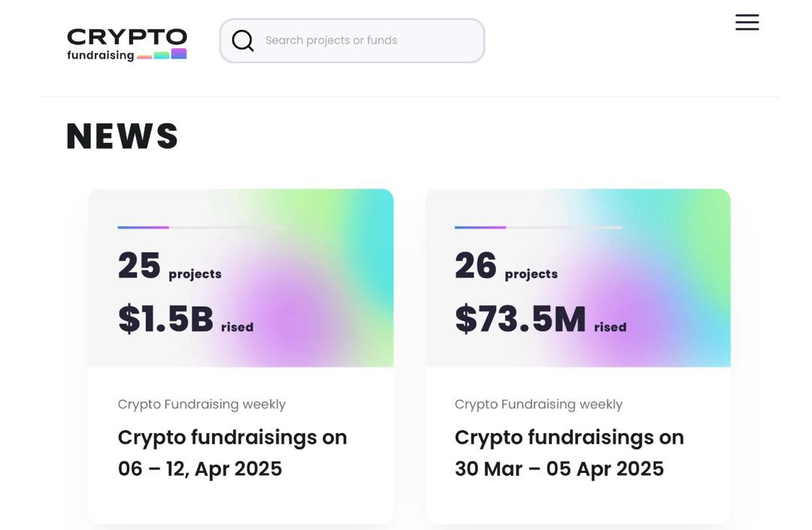812x530 pixels.
Task: Click the NEWS heading
Action: click(123, 137)
